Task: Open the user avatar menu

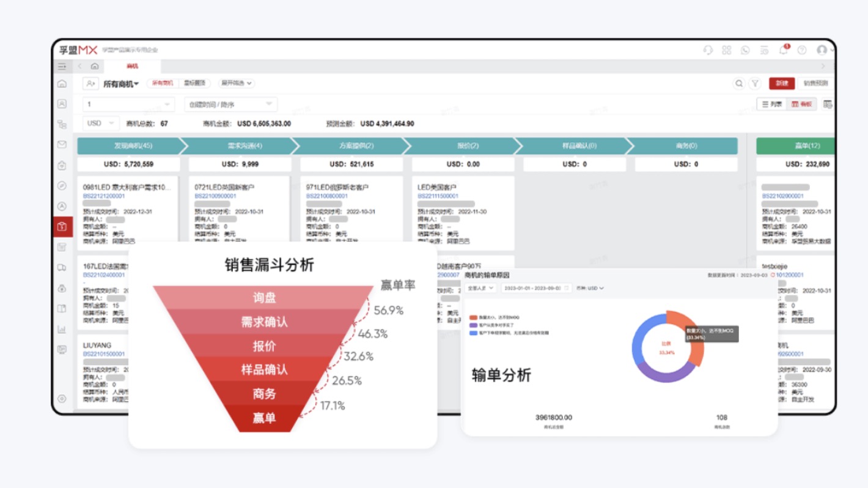Action: click(822, 50)
